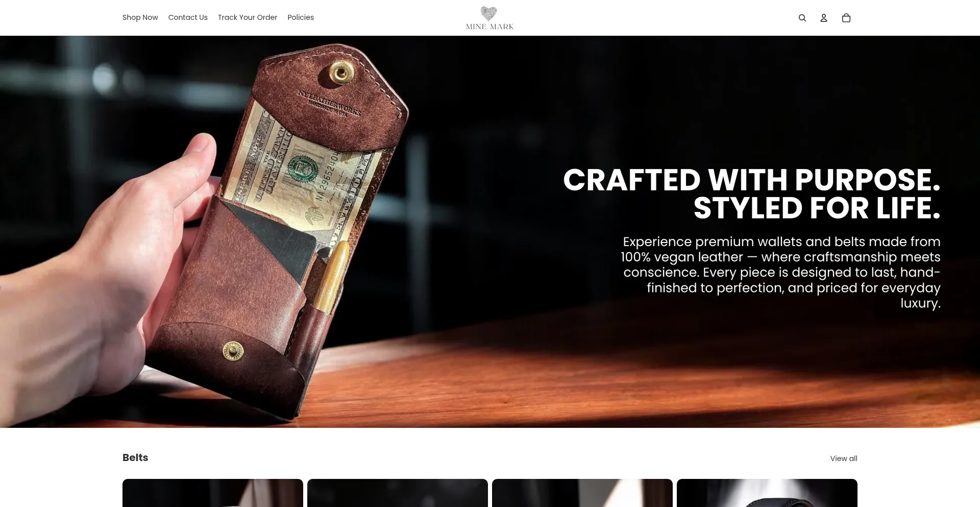Open the second belt product thumbnail
Screen dimensions: 980x507
point(398,493)
